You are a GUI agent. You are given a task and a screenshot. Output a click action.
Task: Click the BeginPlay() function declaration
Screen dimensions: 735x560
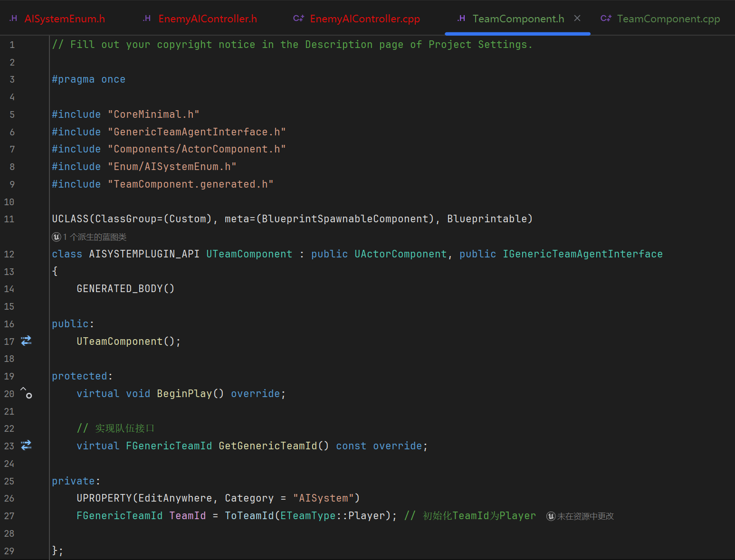(190, 394)
